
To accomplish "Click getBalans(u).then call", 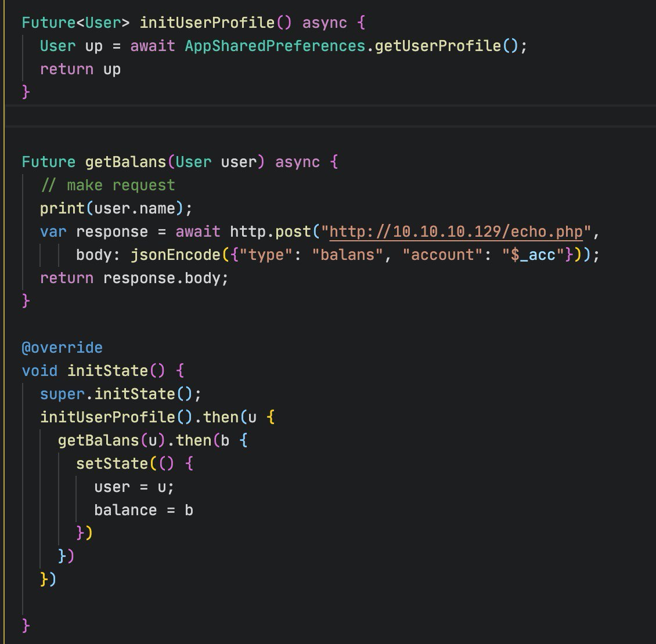I will pos(135,441).
